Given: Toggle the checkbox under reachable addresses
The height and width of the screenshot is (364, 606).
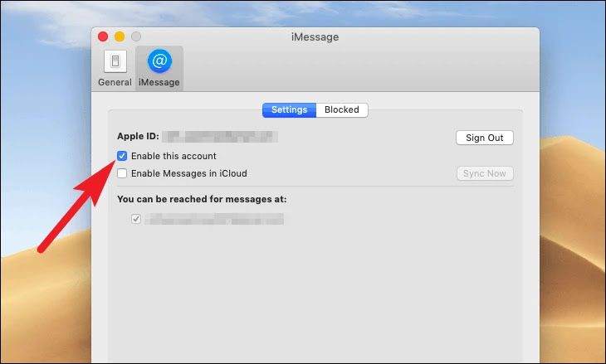Looking at the screenshot, I should click(x=135, y=219).
